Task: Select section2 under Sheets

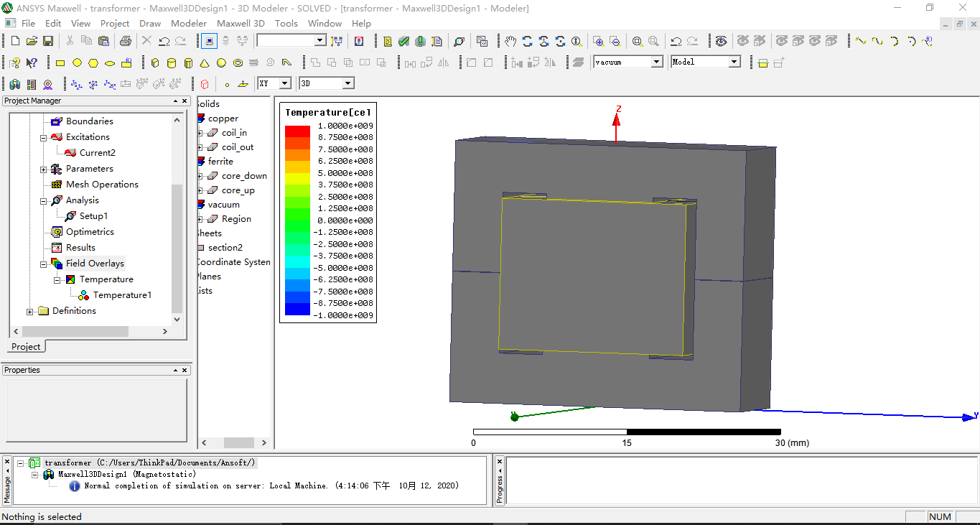Action: pos(225,248)
